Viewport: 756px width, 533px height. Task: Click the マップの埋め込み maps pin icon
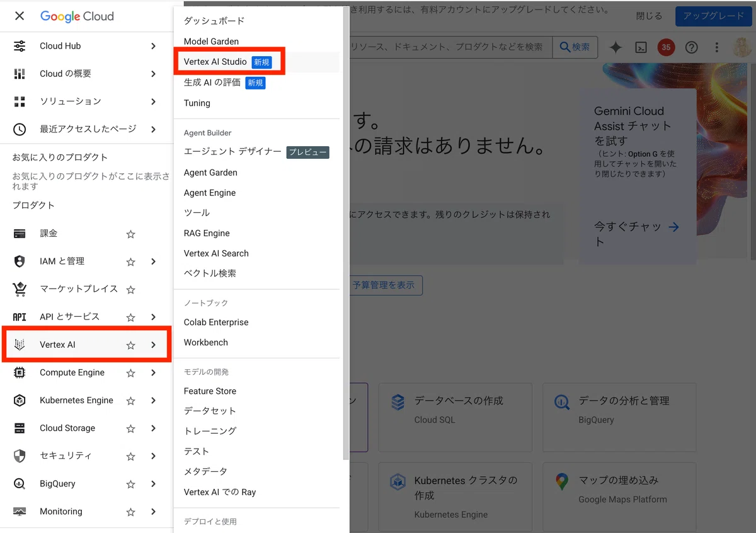561,482
